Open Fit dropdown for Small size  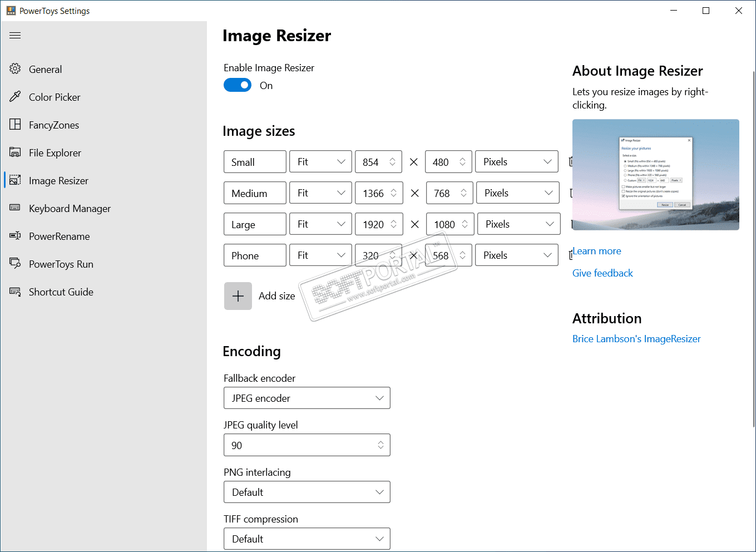[x=321, y=162]
